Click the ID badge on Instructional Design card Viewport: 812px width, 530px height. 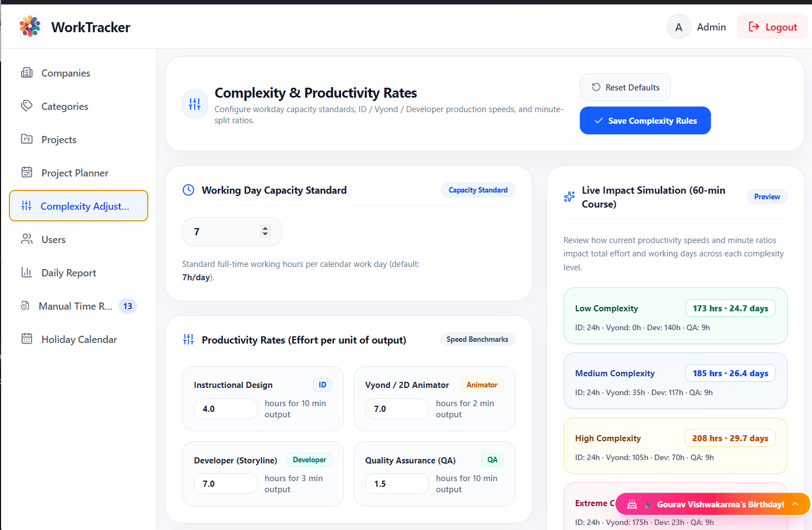[x=323, y=385]
